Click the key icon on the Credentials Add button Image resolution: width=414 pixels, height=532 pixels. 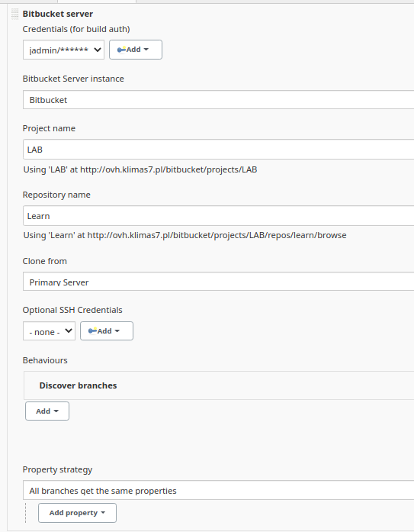click(x=122, y=50)
